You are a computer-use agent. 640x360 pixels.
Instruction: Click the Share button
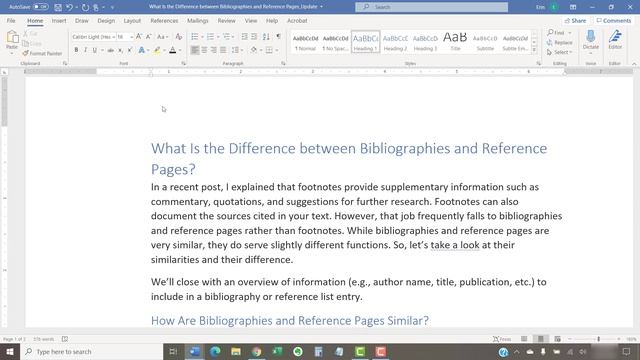coord(576,20)
